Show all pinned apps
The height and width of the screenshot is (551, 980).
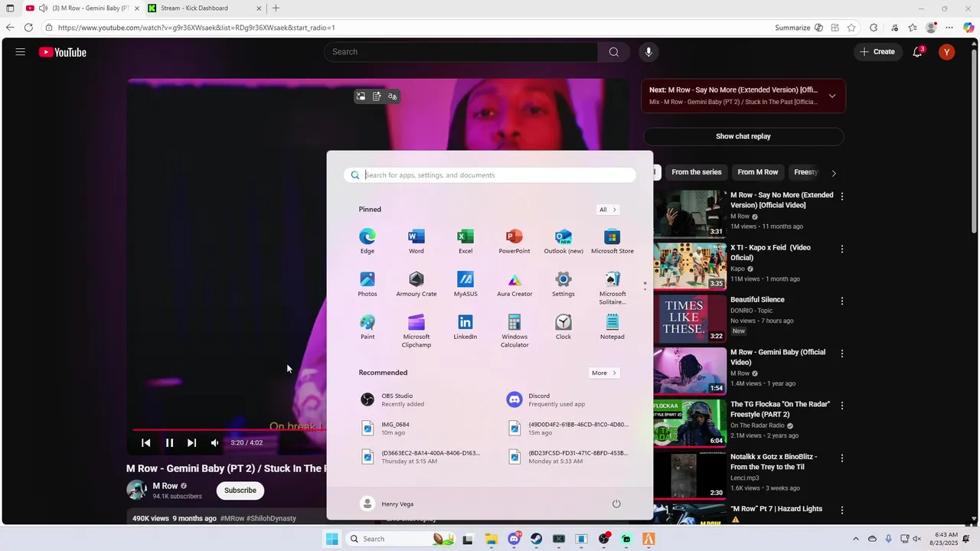pos(608,210)
